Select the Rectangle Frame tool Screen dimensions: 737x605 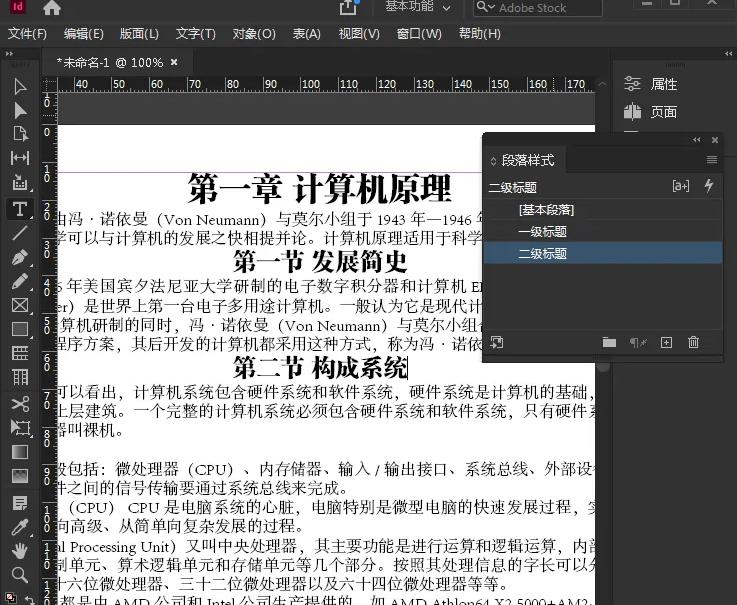coord(19,305)
